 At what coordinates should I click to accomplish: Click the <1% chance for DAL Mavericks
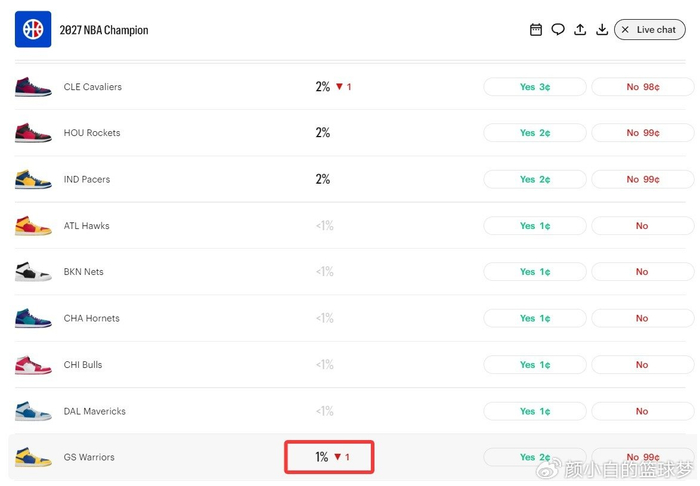point(325,411)
